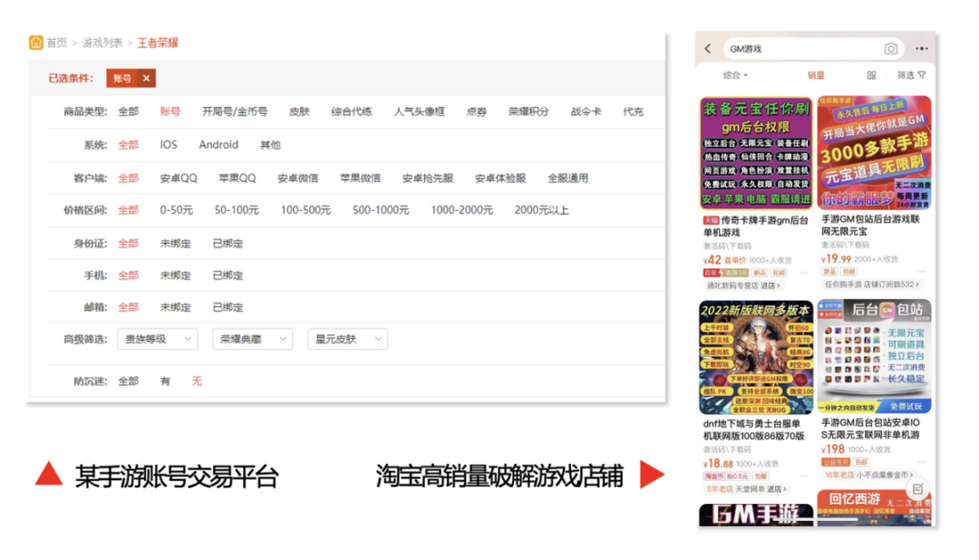The height and width of the screenshot is (560, 979).
Task: Select 综合代练 product type
Action: point(352,111)
